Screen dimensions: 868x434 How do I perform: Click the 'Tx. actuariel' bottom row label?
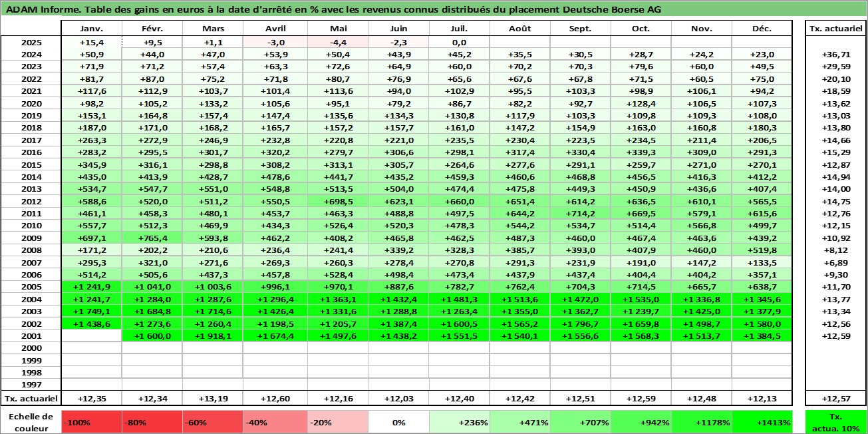pos(31,399)
